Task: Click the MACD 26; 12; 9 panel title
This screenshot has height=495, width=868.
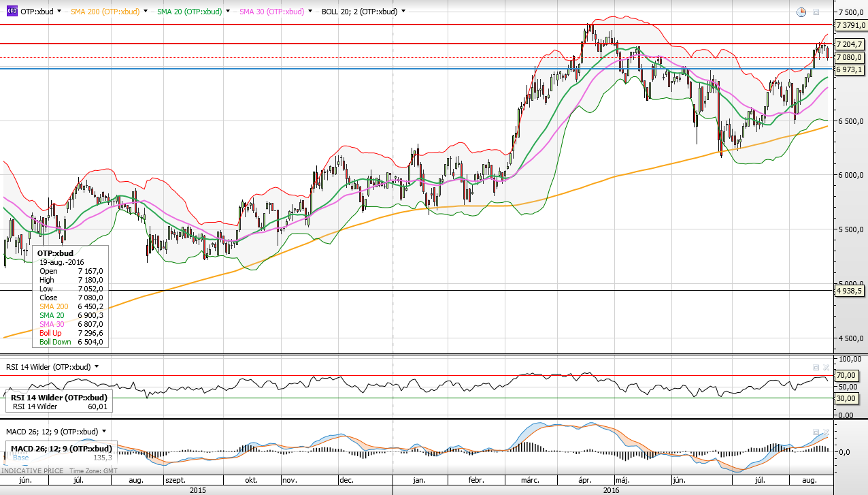Action: (x=52, y=432)
